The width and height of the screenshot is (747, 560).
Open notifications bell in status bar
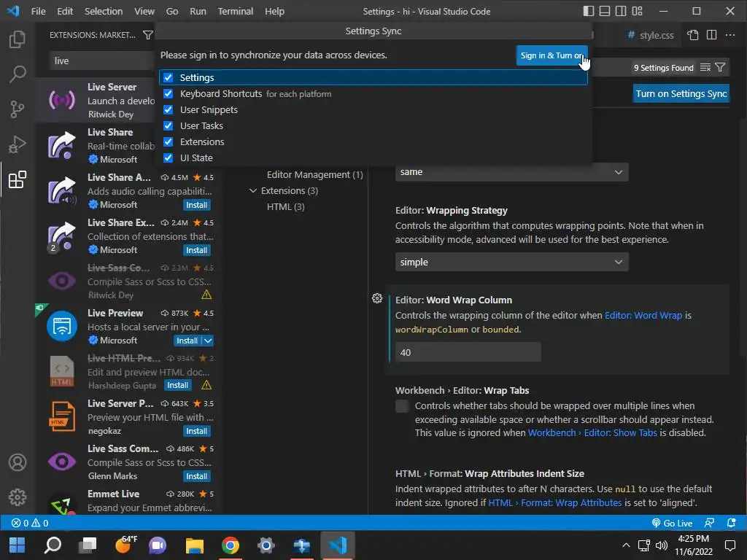coord(731,523)
